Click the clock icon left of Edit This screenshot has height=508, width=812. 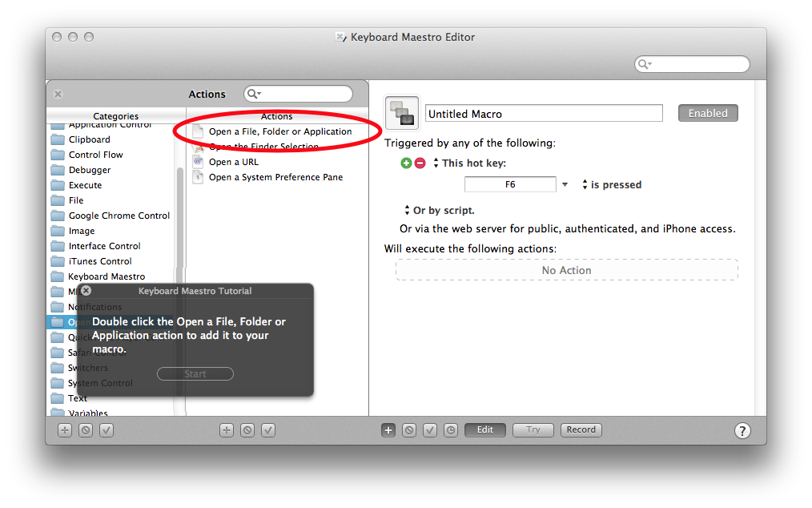pyautogui.click(x=451, y=430)
